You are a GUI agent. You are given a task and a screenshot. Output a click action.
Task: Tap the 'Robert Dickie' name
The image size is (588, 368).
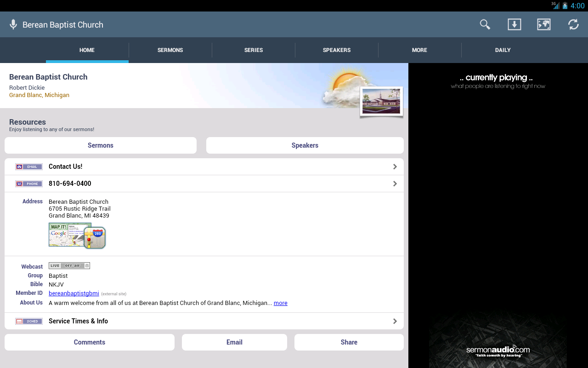click(x=27, y=87)
